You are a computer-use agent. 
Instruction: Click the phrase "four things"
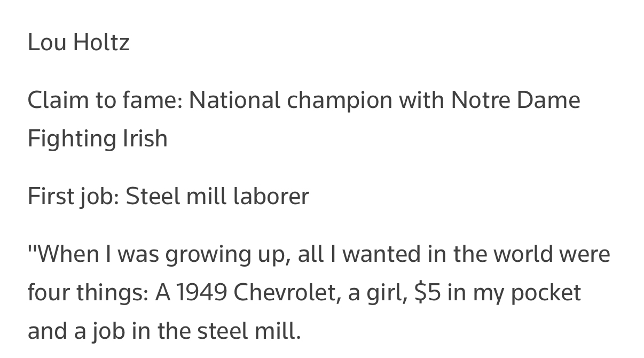click(88, 292)
